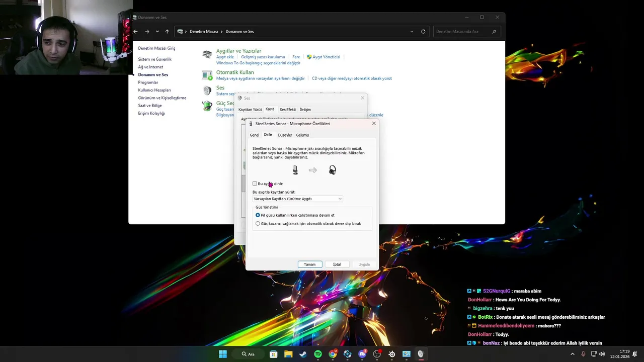The image size is (644, 362).
Task: Open 'Denetim Masası Giriş' sidebar link
Action: pyautogui.click(x=156, y=48)
